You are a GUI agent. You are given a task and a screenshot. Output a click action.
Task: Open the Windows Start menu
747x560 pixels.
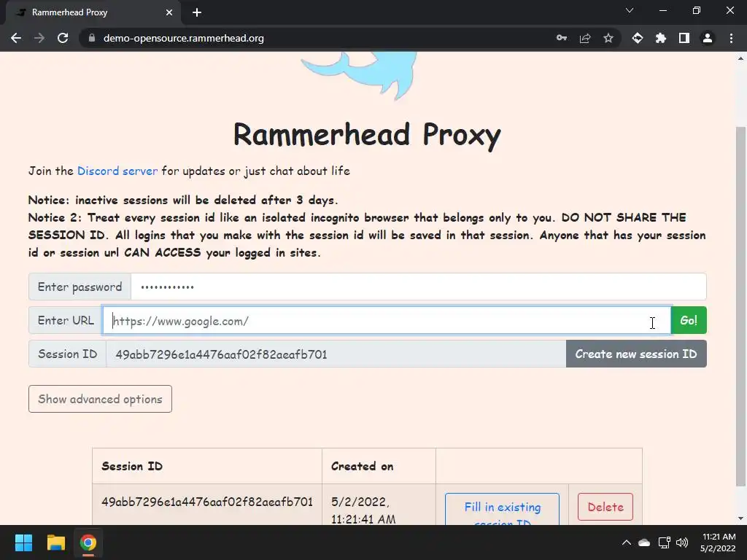coord(23,542)
